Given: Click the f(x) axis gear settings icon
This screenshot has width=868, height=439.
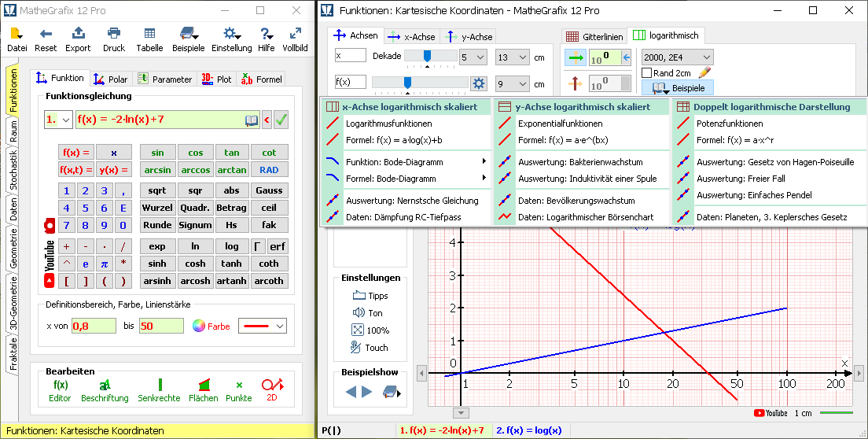Looking at the screenshot, I should (x=478, y=83).
